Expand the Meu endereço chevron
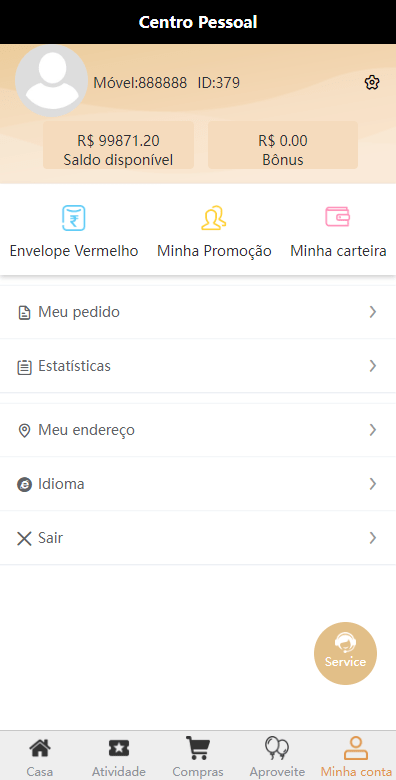 tap(373, 430)
